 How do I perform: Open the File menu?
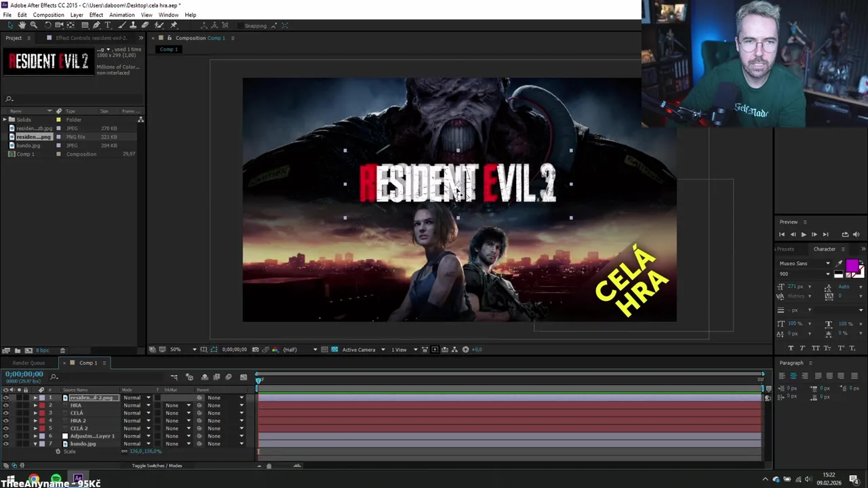[x=7, y=15]
